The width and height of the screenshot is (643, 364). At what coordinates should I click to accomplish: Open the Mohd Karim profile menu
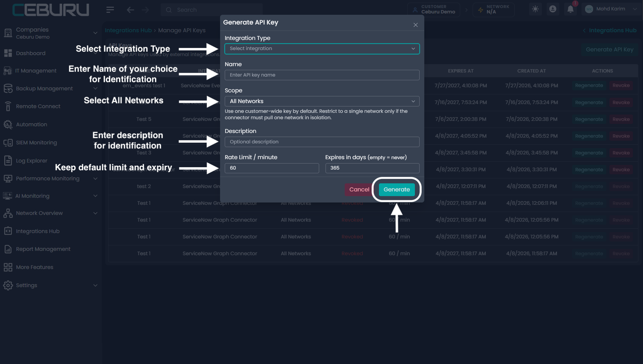(611, 9)
